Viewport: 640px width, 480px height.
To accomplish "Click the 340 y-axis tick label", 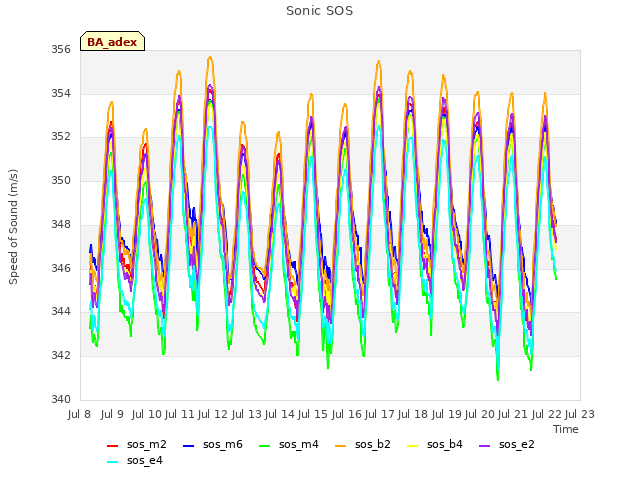I will coord(61,399).
